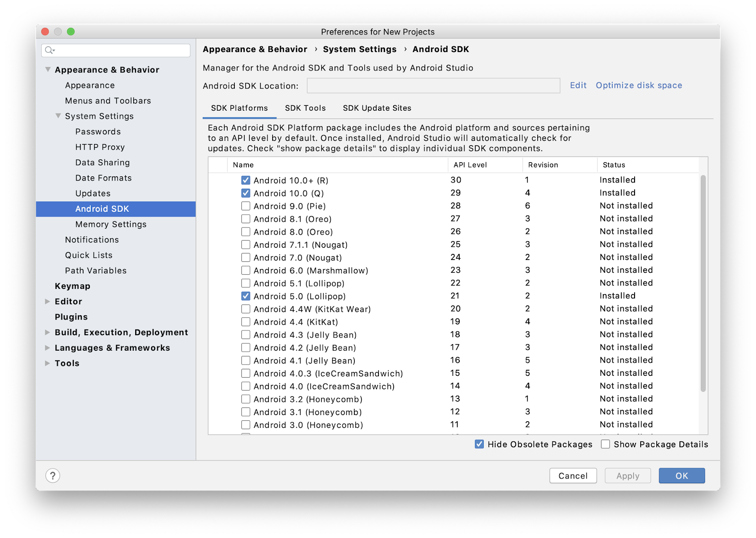Image resolution: width=756 pixels, height=538 pixels.
Task: Open the SDK Update Sites tab
Action: click(377, 108)
